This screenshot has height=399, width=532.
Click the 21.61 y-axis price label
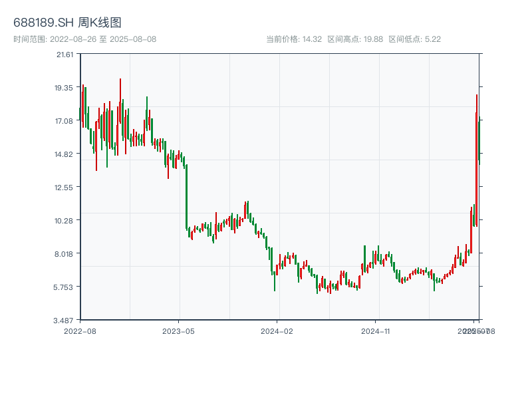pyautogui.click(x=65, y=55)
